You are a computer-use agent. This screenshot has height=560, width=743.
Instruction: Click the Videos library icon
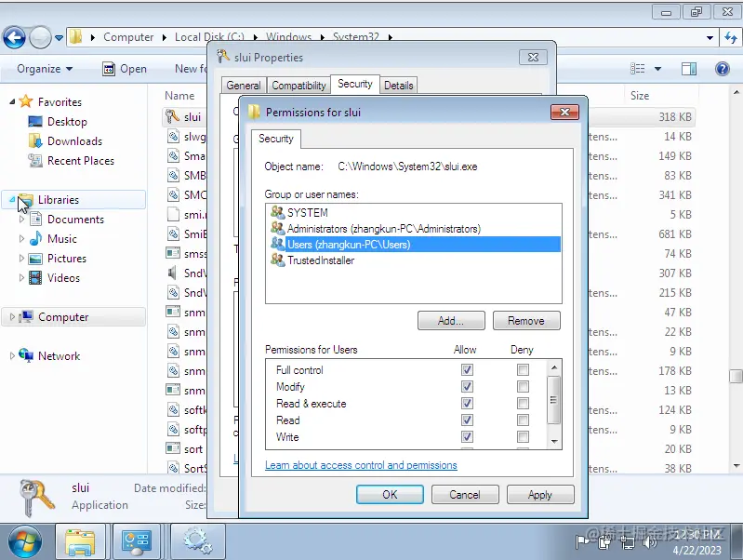pos(35,277)
